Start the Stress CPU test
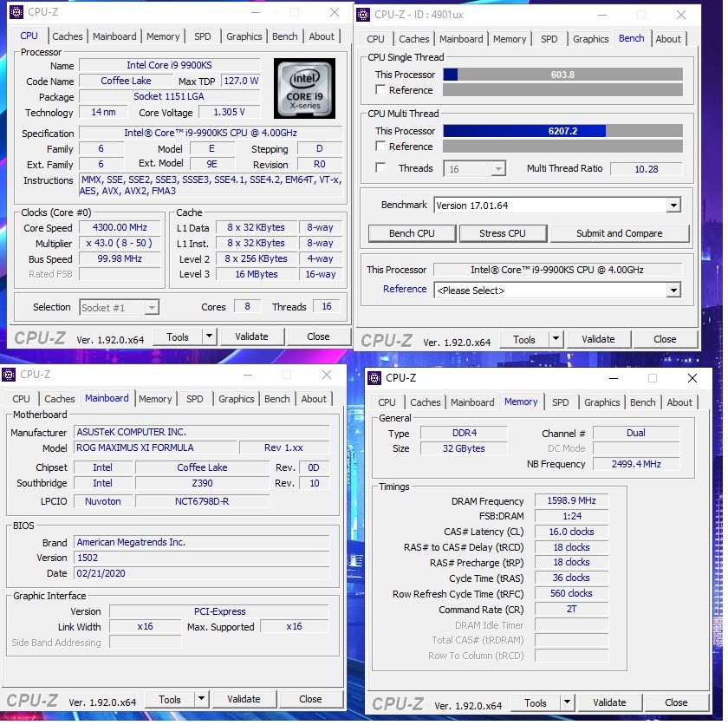Viewport: 728px width, 725px height. point(503,233)
